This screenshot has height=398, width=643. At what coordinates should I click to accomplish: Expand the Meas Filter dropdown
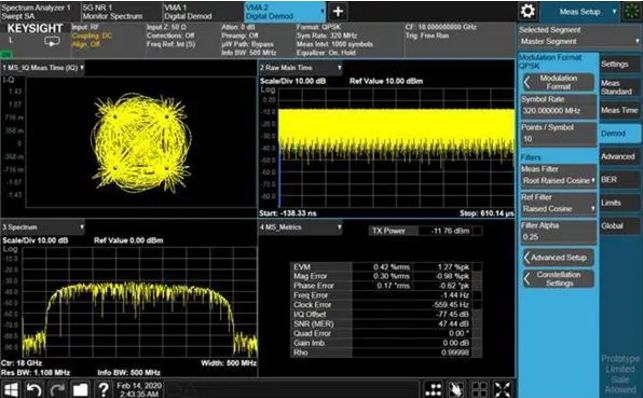558,175
